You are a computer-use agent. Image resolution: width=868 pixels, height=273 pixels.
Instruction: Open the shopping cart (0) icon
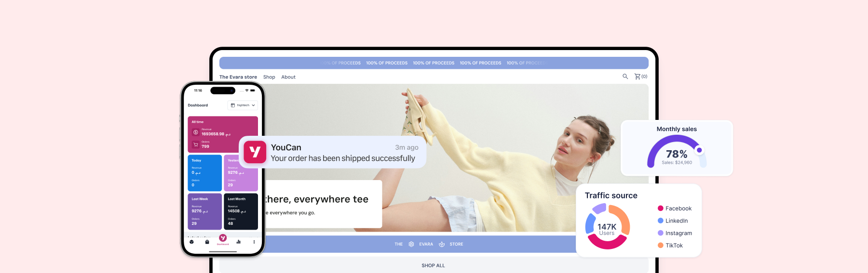coord(640,77)
